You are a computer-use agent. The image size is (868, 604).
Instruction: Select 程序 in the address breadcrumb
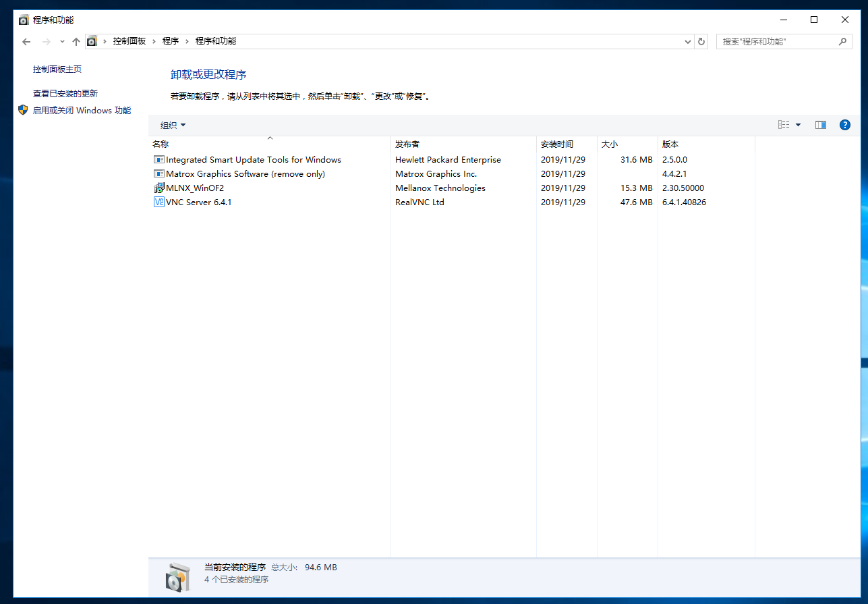[x=171, y=41]
